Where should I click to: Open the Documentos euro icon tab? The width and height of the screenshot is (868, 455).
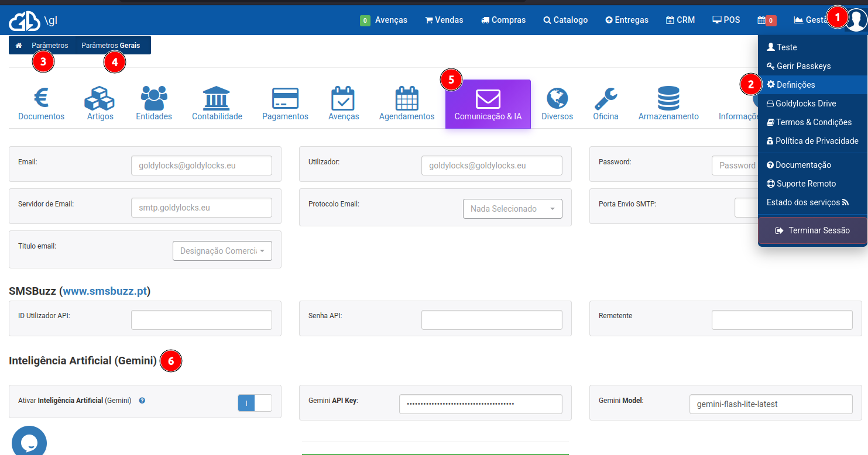(x=41, y=98)
